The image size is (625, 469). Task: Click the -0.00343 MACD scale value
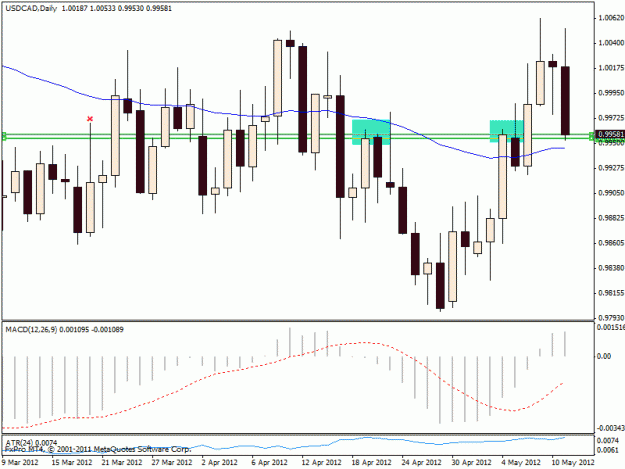point(610,428)
